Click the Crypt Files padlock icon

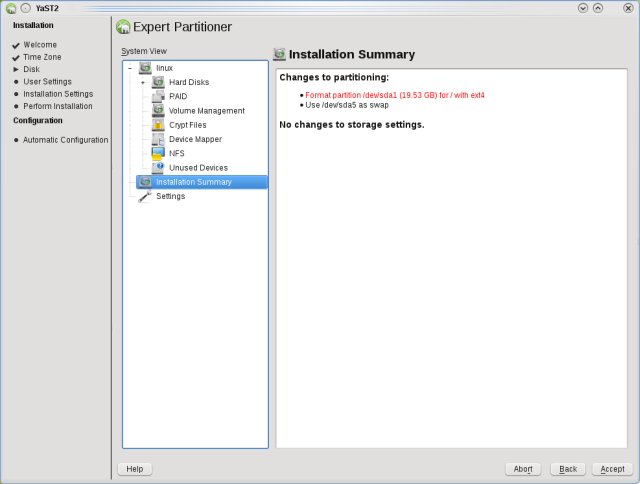pyautogui.click(x=158, y=125)
